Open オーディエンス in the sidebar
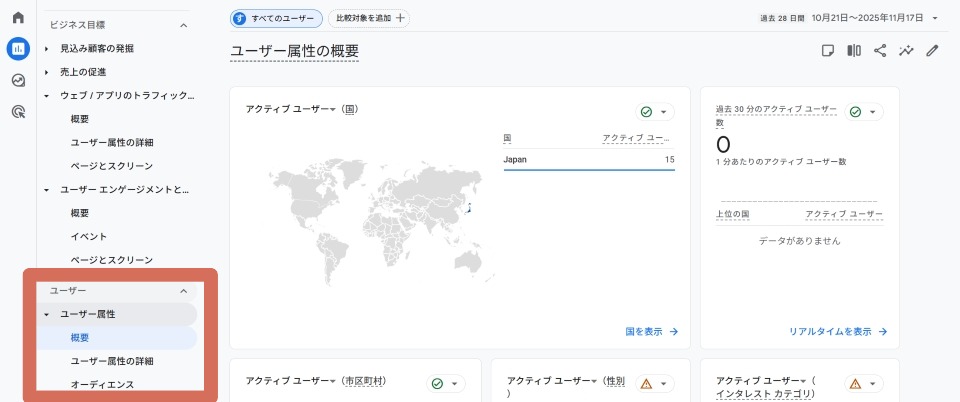The height and width of the screenshot is (402, 960). pos(102,384)
